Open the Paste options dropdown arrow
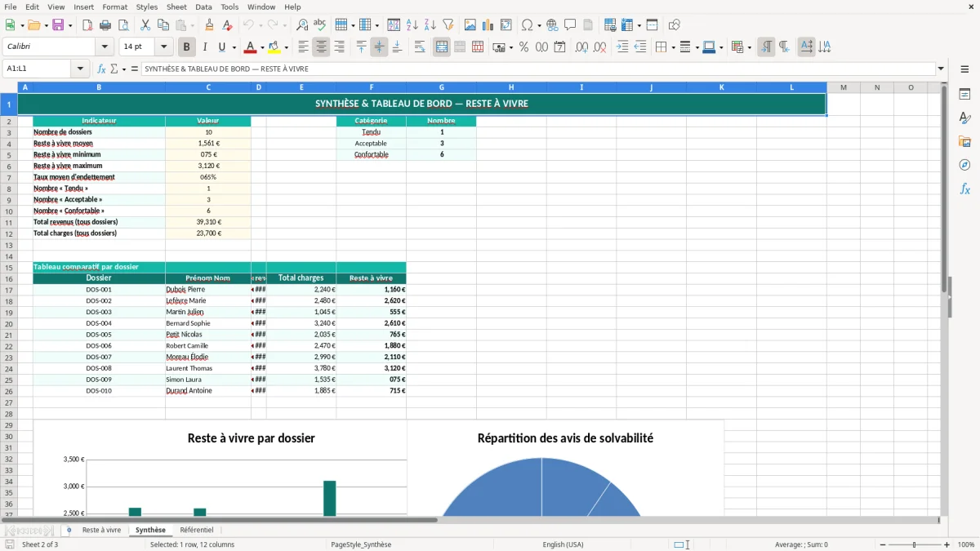This screenshot has width=980, height=551. pos(193,25)
